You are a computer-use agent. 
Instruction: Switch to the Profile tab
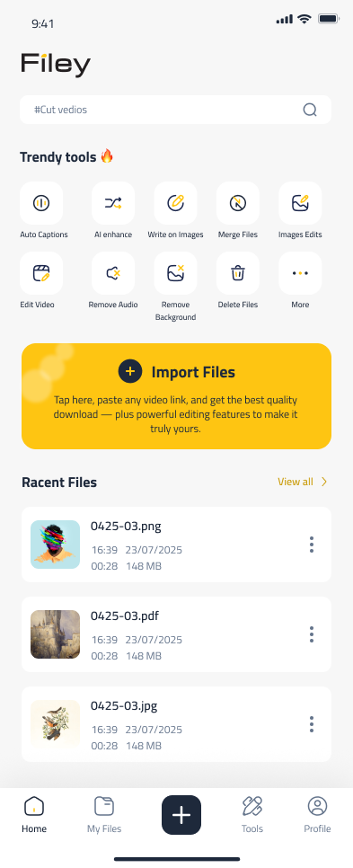point(318,815)
